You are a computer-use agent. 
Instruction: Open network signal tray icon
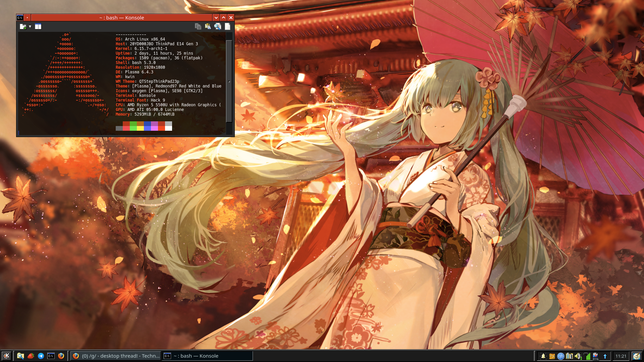coord(587,356)
